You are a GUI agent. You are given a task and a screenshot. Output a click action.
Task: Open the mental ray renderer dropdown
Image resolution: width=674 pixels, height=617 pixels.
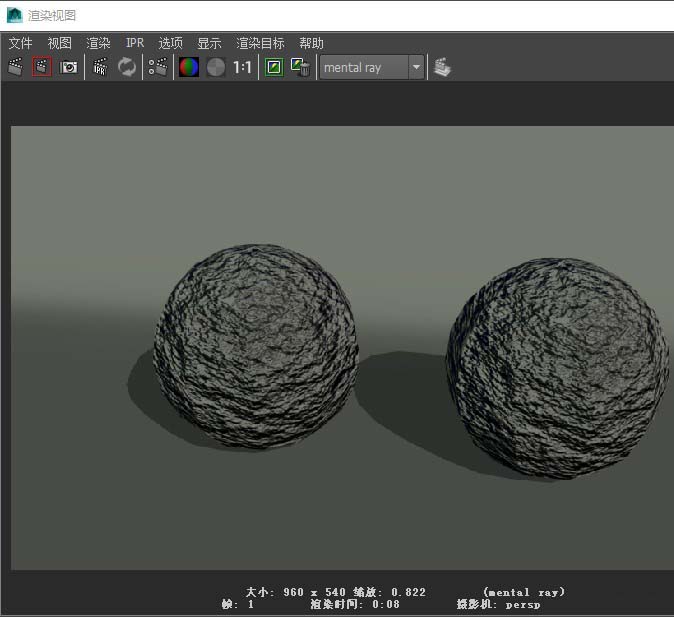(373, 67)
